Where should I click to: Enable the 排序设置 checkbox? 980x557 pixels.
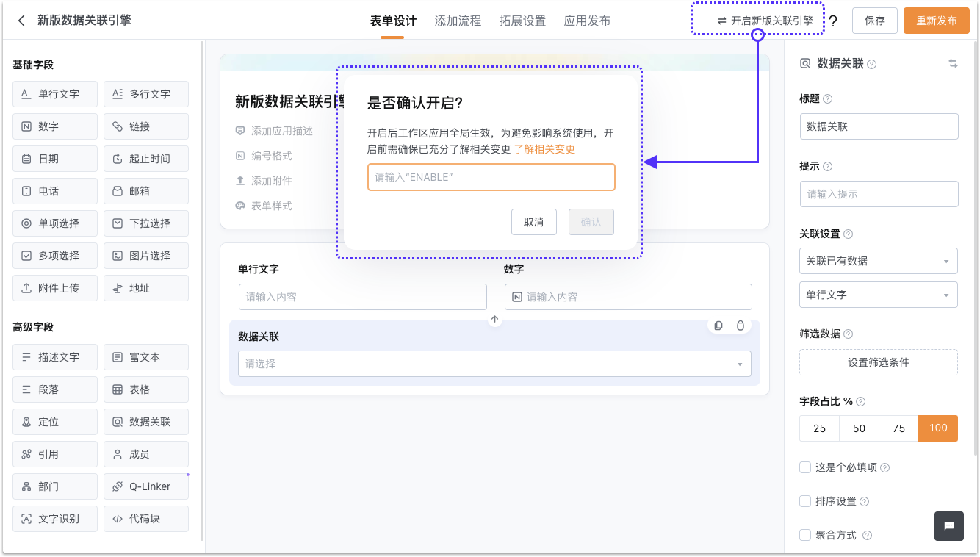(x=805, y=501)
